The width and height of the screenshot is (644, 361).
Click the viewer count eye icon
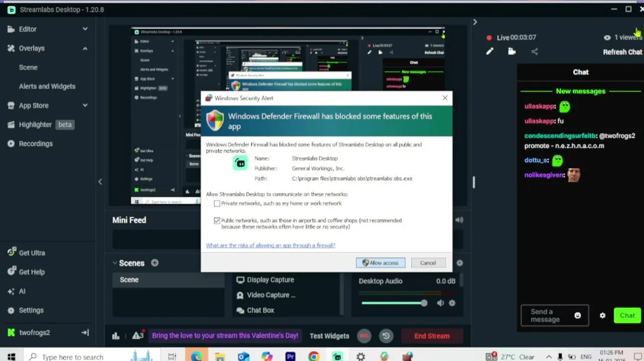[607, 37]
